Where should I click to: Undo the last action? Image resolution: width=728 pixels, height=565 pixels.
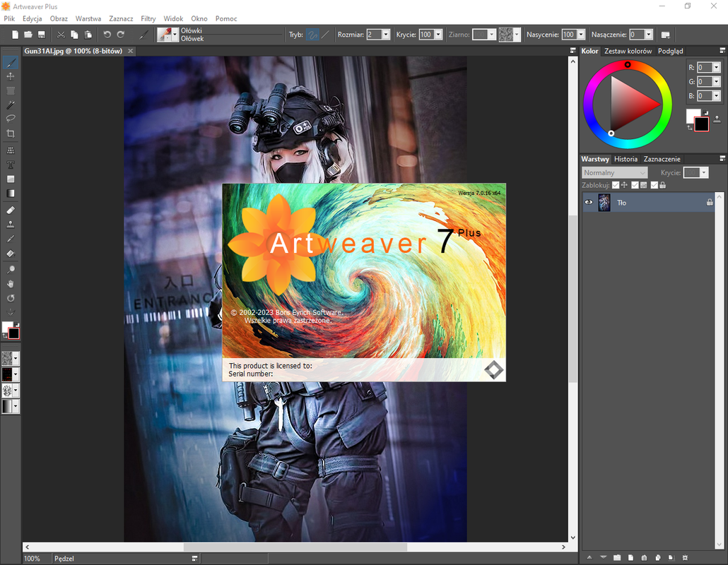tap(107, 35)
